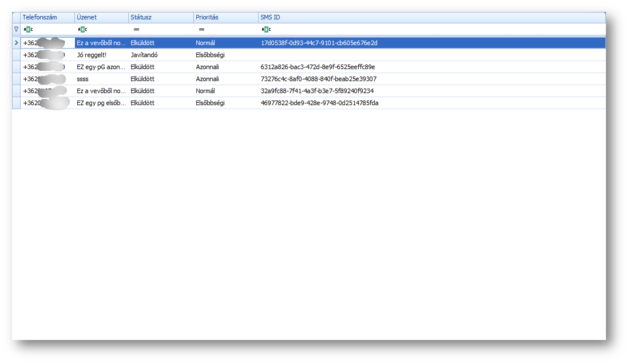Click the current-row arrow indicator
This screenshot has width=630, height=364.
16,43
